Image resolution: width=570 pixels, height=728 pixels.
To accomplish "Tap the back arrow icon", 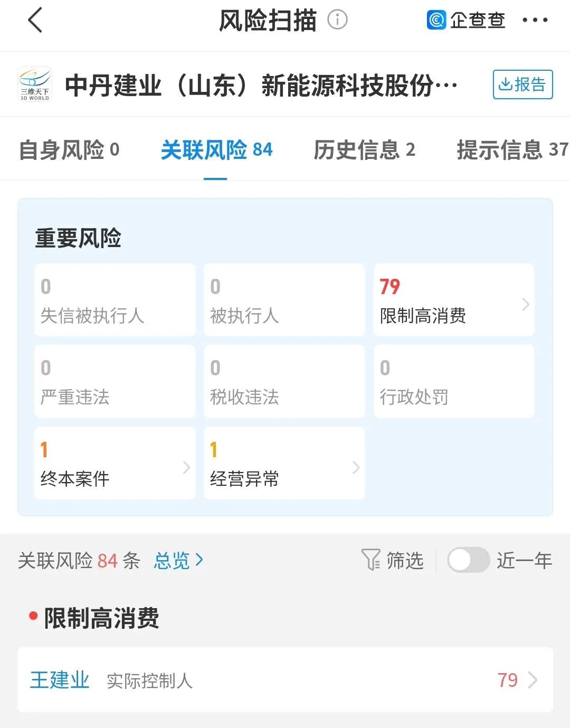I will coord(35,21).
